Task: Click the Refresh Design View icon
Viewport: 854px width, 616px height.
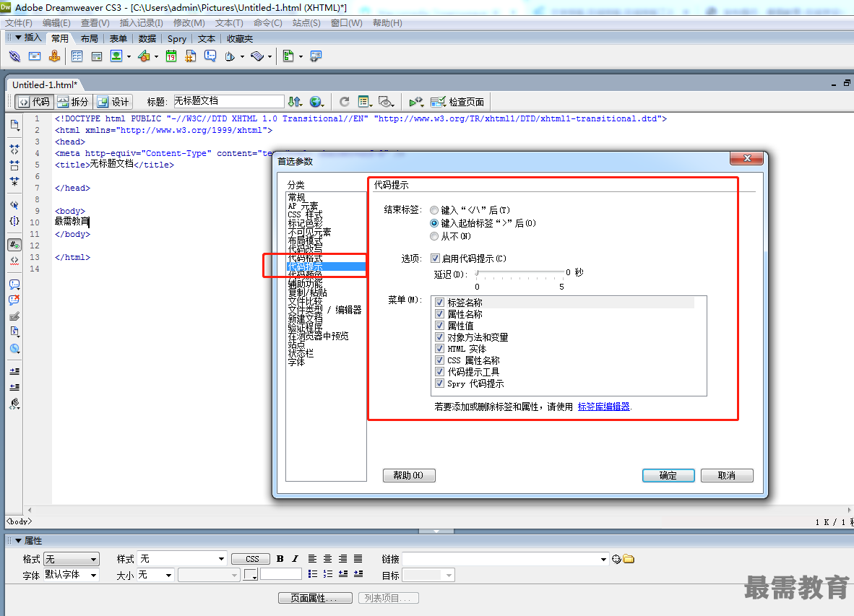Action: 344,101
